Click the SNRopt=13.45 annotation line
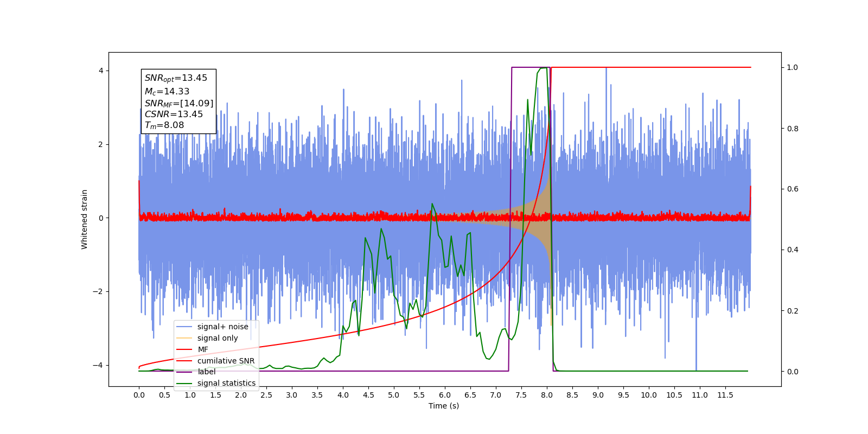The width and height of the screenshot is (868, 434). click(x=176, y=78)
